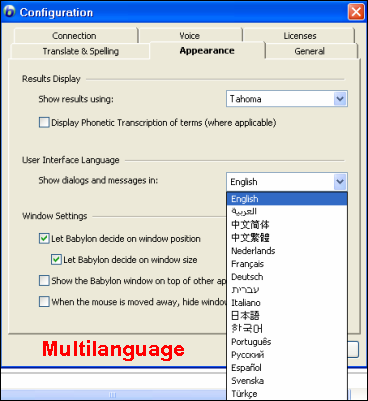Screen dimensions: 368x401
Task: Uncheck Let Babylon decide on window size
Action: point(56,260)
